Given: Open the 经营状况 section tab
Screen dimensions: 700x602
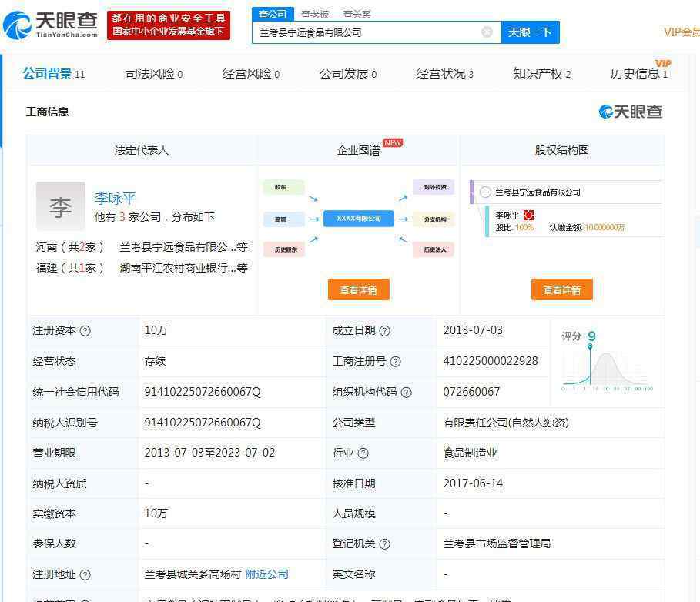Looking at the screenshot, I should click(x=444, y=74).
